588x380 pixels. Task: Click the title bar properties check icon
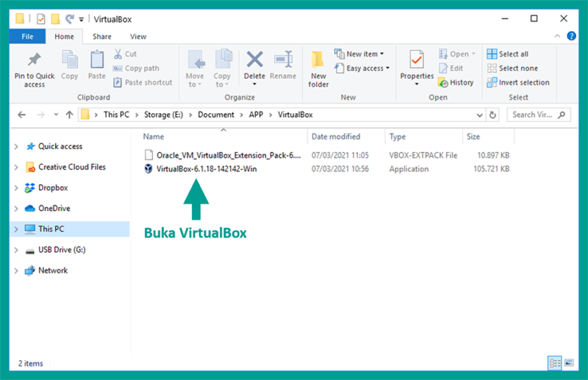[41, 19]
